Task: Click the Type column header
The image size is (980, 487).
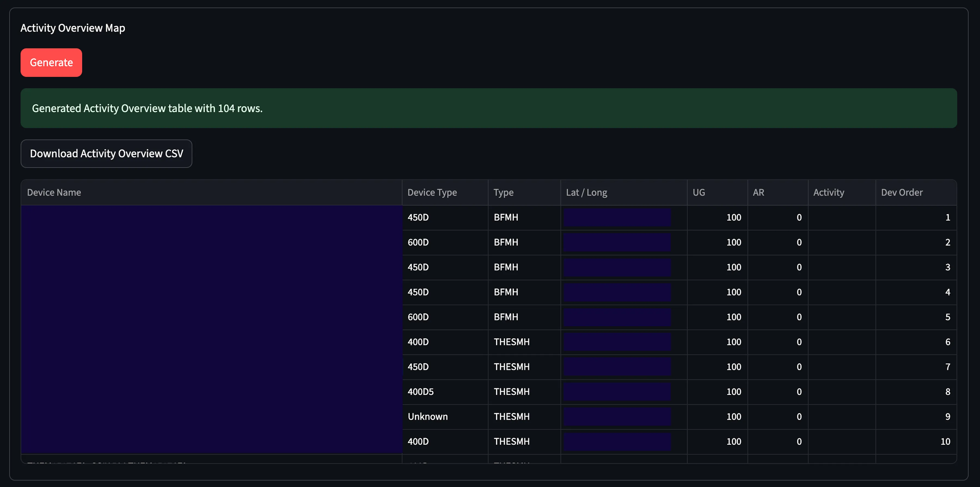Action: [503, 192]
